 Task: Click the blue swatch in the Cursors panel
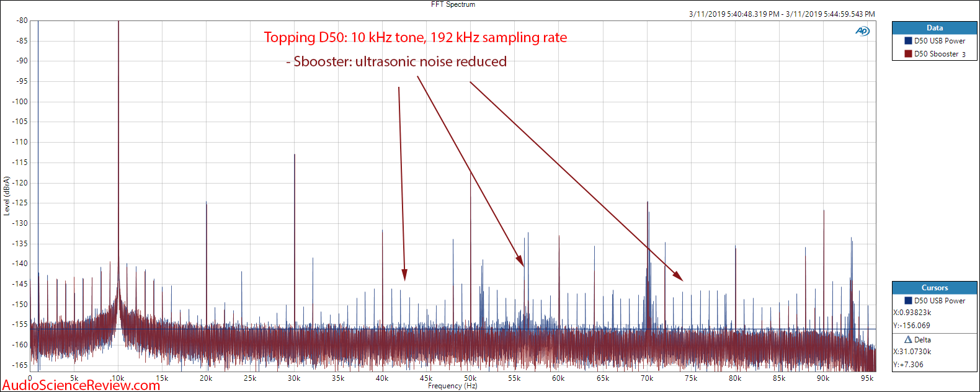click(908, 301)
